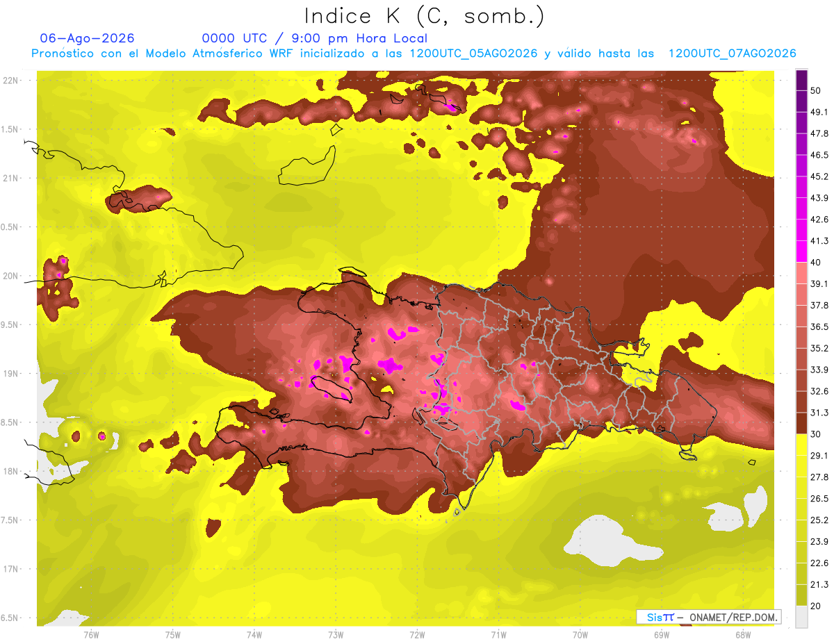Click the legend value "39.1"
The height and width of the screenshot is (644, 834).
pos(819,283)
